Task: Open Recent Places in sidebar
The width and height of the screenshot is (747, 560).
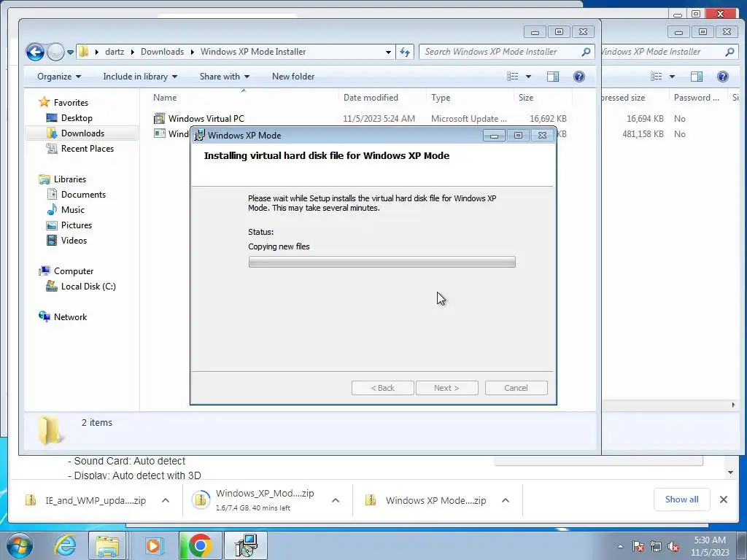Action: pyautogui.click(x=87, y=149)
